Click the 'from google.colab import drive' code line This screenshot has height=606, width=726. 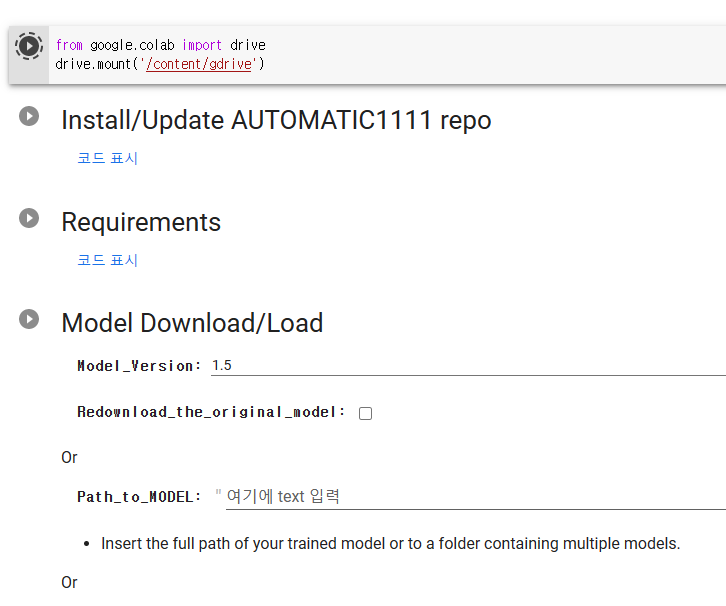(160, 45)
